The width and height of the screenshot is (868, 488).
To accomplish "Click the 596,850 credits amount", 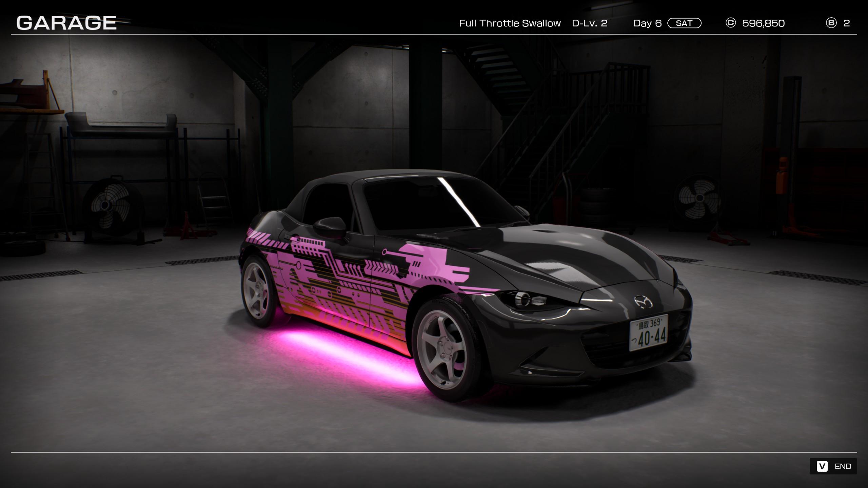I will click(763, 23).
